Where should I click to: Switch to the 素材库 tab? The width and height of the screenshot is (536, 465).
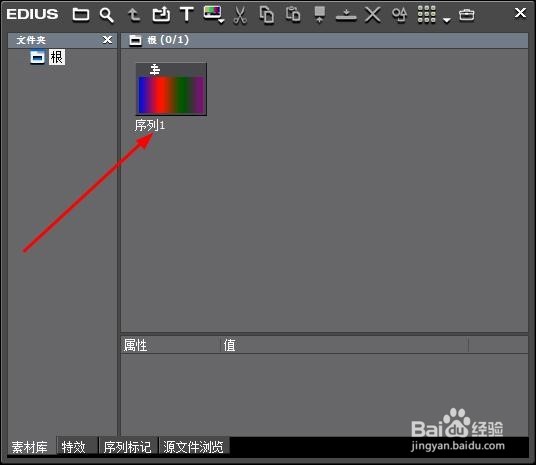29,447
